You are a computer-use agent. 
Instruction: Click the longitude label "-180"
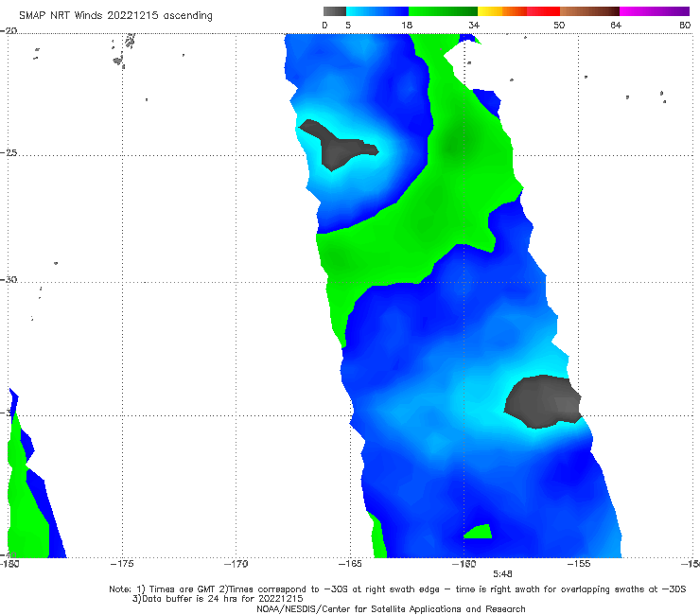pos(9,564)
